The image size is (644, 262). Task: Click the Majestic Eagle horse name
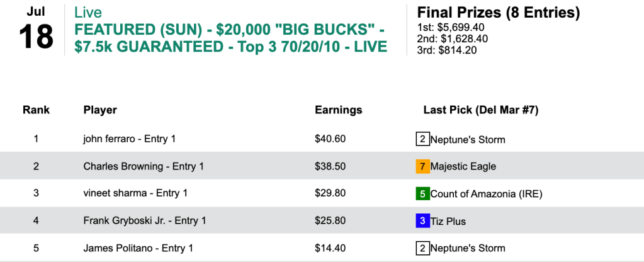coord(463,166)
